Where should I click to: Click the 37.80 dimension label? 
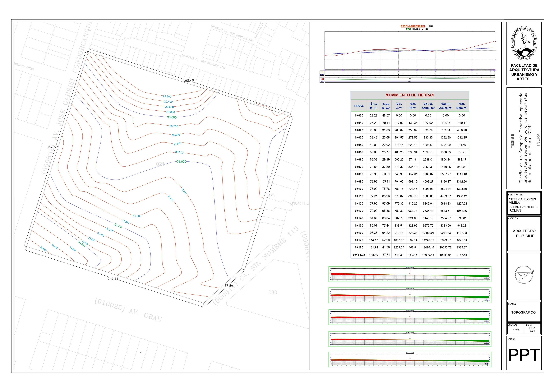[228, 286]
